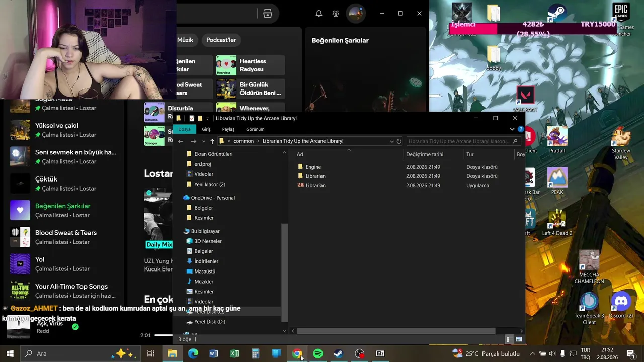The width and height of the screenshot is (644, 362).
Task: Sort files by Tür column
Action: 489,154
